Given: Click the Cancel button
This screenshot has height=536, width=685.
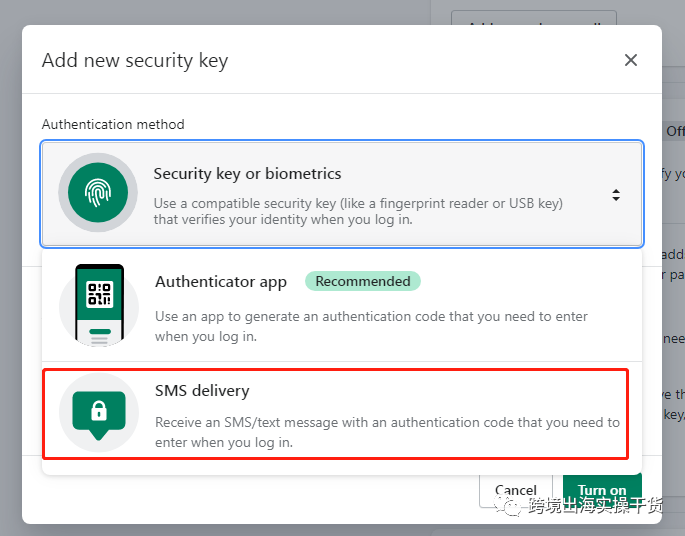Looking at the screenshot, I should 515,490.
